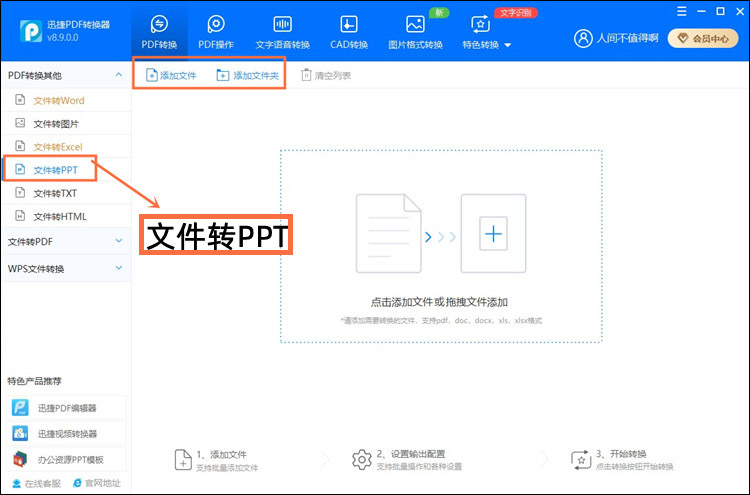
Task: Switch to the CAD转换 tab
Action: (x=349, y=33)
